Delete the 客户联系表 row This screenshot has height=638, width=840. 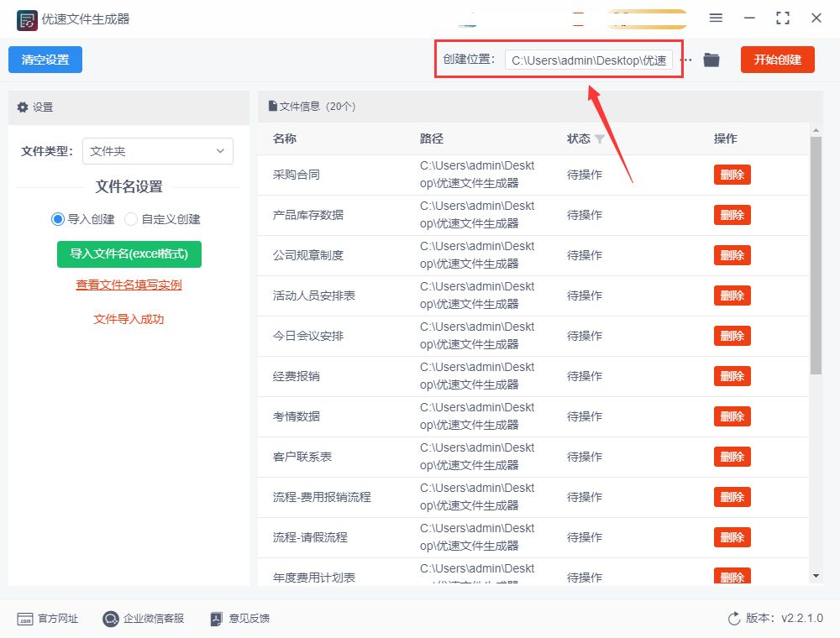pos(732,457)
